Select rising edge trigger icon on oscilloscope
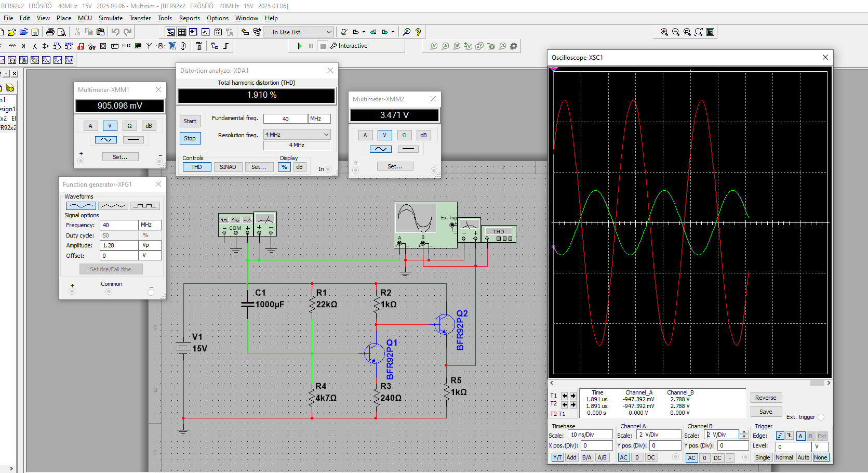 tap(780, 436)
